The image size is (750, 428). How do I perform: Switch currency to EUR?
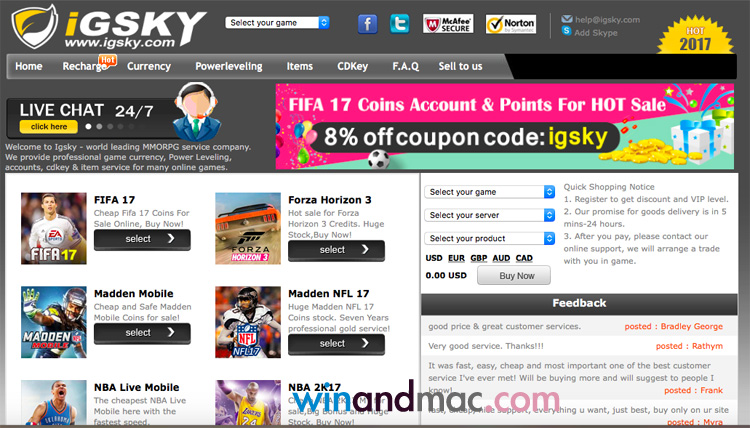click(x=456, y=258)
